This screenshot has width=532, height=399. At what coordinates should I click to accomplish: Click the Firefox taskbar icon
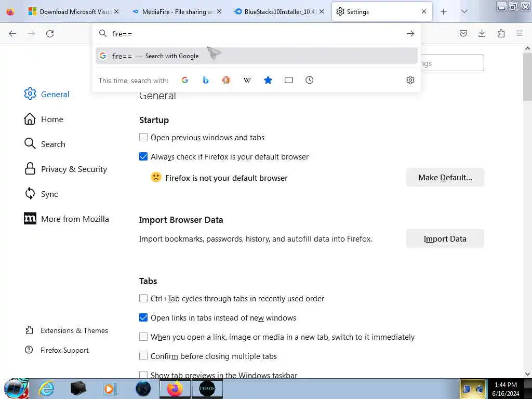[x=175, y=389]
